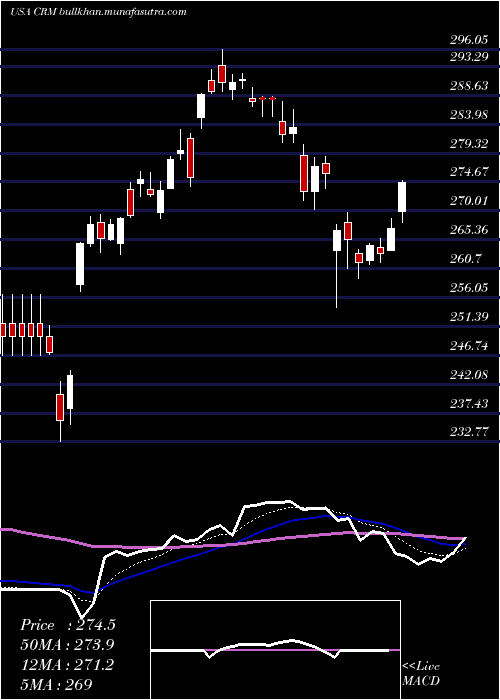Image resolution: width=500 pixels, height=700 pixels.
Task: Click the USA CRM bullkhan.munafasutra.com title
Action: tap(98, 12)
